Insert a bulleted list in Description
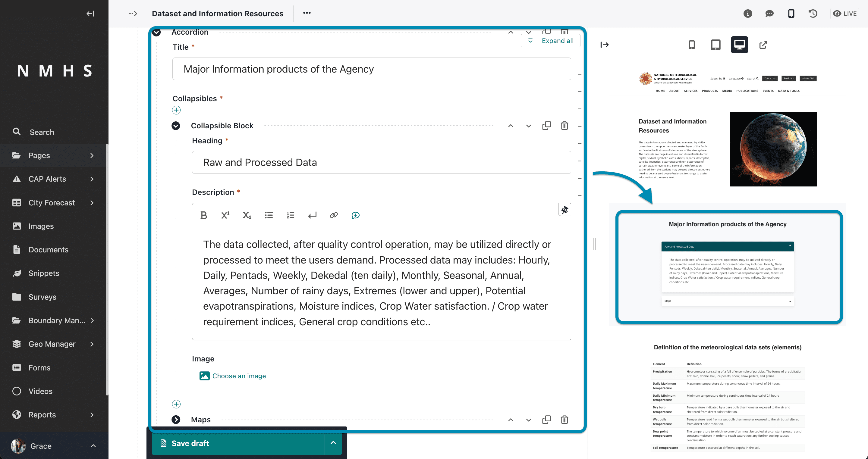The width and height of the screenshot is (868, 459). coord(269,215)
